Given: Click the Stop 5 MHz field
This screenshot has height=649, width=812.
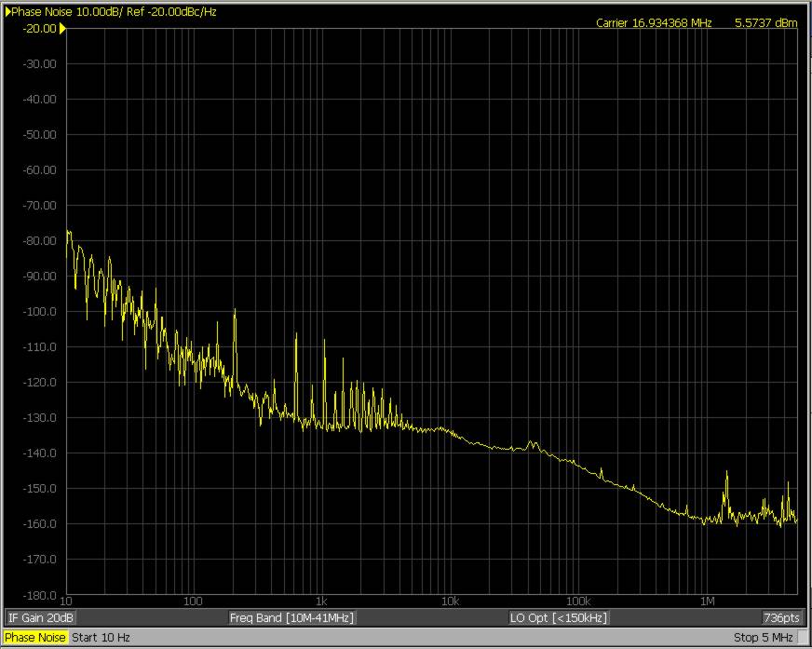Looking at the screenshot, I should point(763,638).
